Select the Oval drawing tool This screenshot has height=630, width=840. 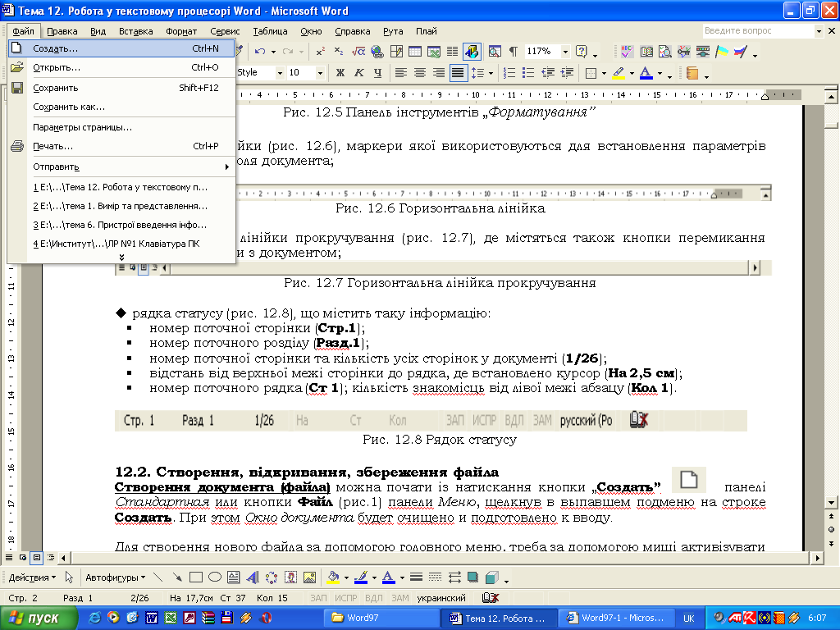point(215,577)
